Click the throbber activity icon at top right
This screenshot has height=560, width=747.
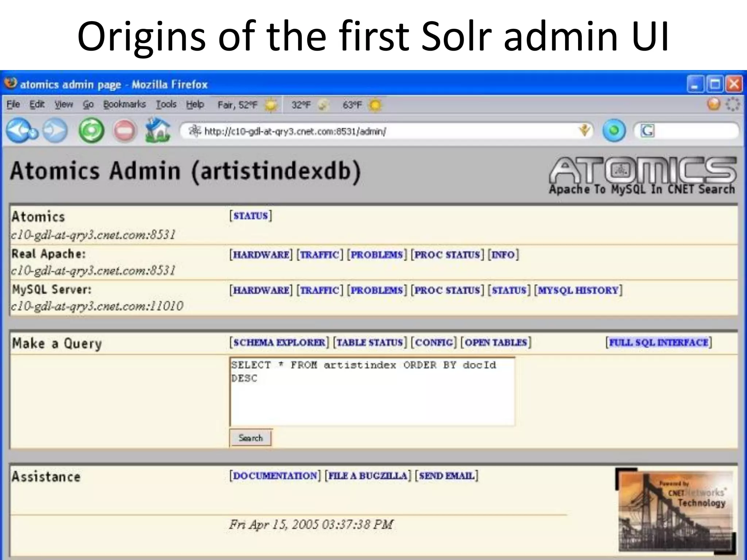[x=732, y=105]
